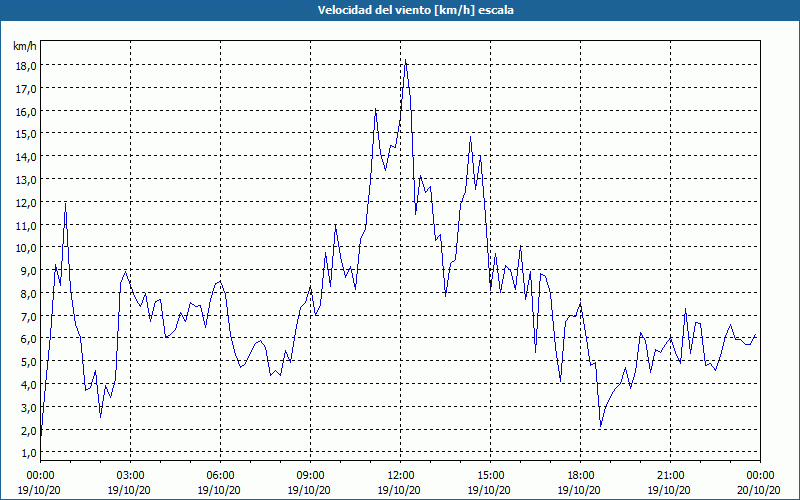Click the '9,0' y-axis value
Screen dimensions: 800x500
tap(29, 271)
